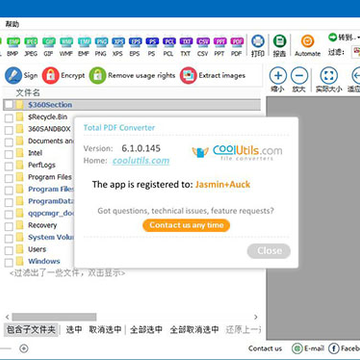The width and height of the screenshot is (360, 360).
Task: Click 取消选中 to uncheck item
Action: [105, 330]
